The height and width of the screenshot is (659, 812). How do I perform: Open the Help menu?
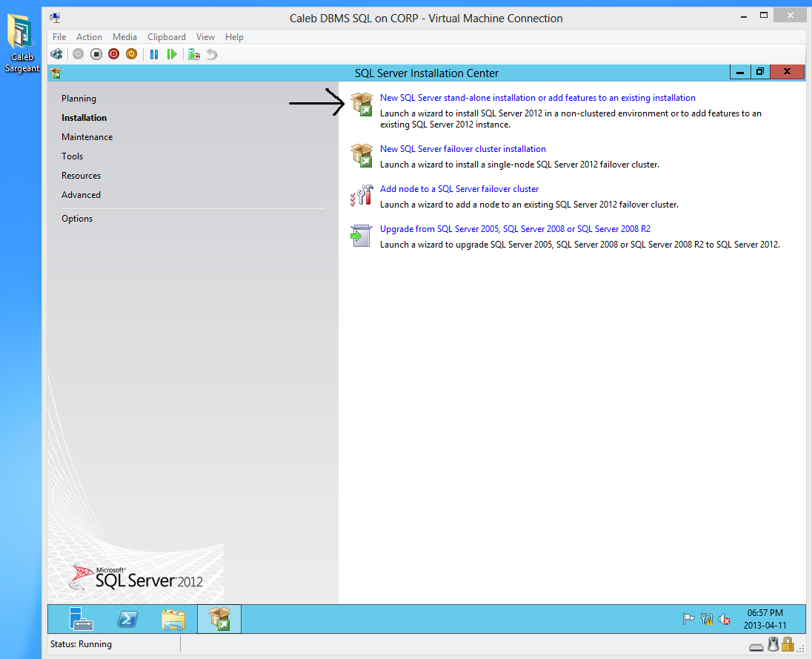[x=234, y=37]
